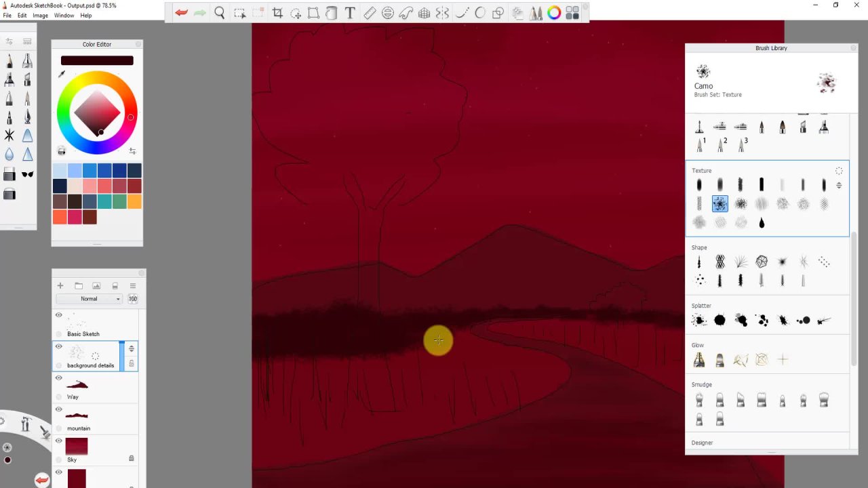Open the Color Wheel from the toolbar

(554, 12)
